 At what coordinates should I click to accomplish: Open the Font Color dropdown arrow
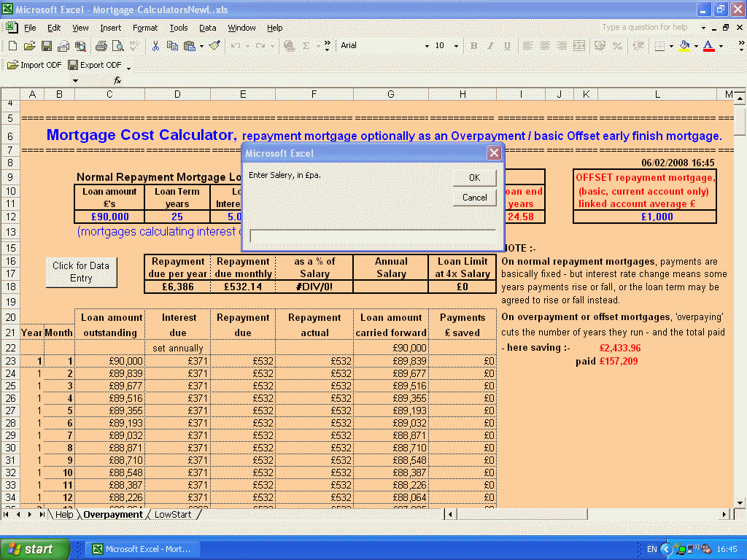(x=721, y=46)
